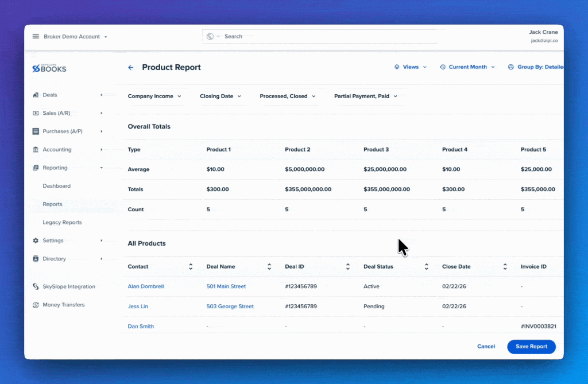Click the back arrow beside Product Report
Viewport: 588px width, 384px height.
click(130, 68)
